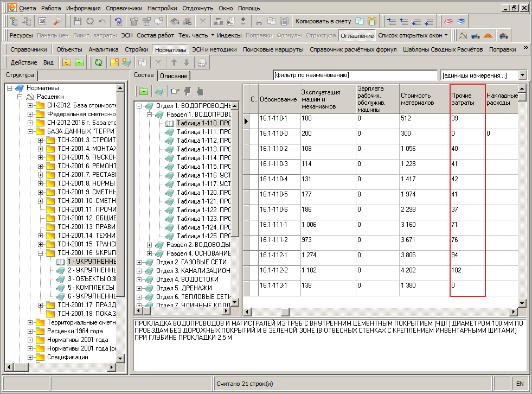Click the binoculars printer icon in Действие toolbar
The height and width of the screenshot is (394, 532).
click(x=202, y=62)
